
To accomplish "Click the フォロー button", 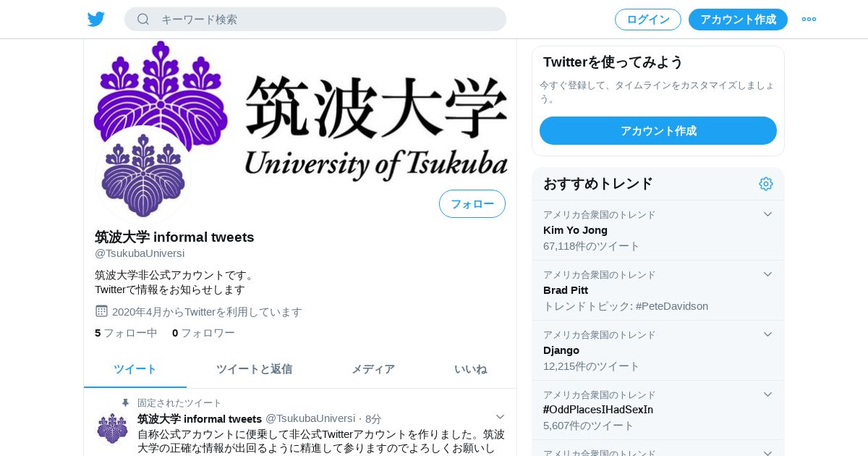I will [x=472, y=204].
